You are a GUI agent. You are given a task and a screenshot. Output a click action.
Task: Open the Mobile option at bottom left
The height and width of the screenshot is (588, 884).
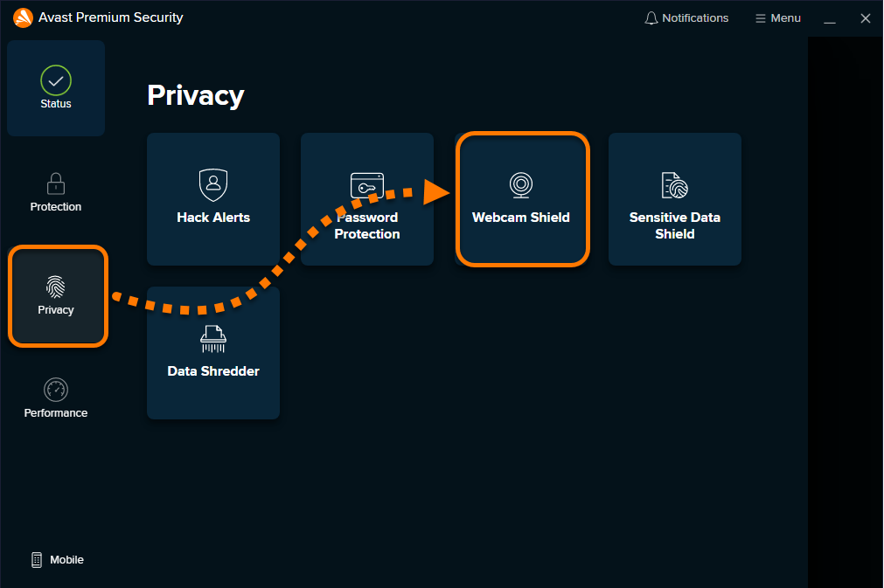(x=57, y=560)
